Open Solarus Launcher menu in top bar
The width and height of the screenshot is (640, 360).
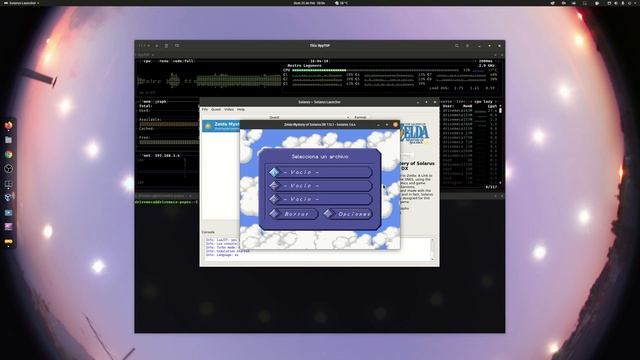click(22, 3)
